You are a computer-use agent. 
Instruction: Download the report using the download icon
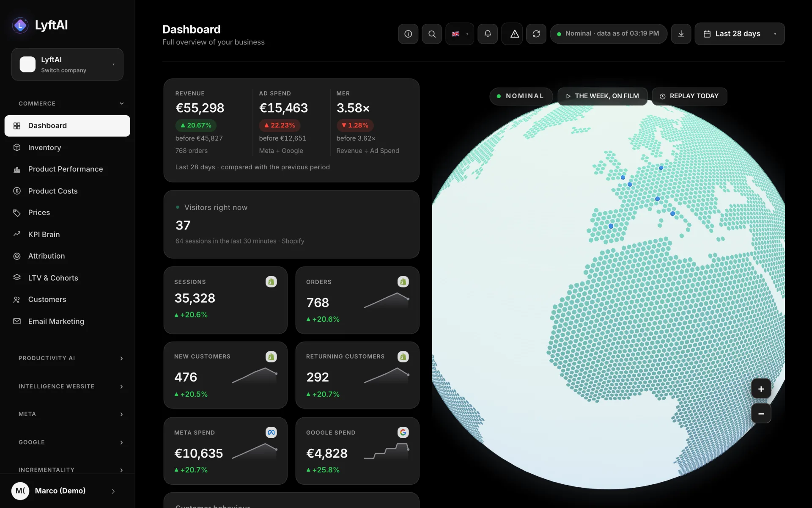[x=681, y=34]
